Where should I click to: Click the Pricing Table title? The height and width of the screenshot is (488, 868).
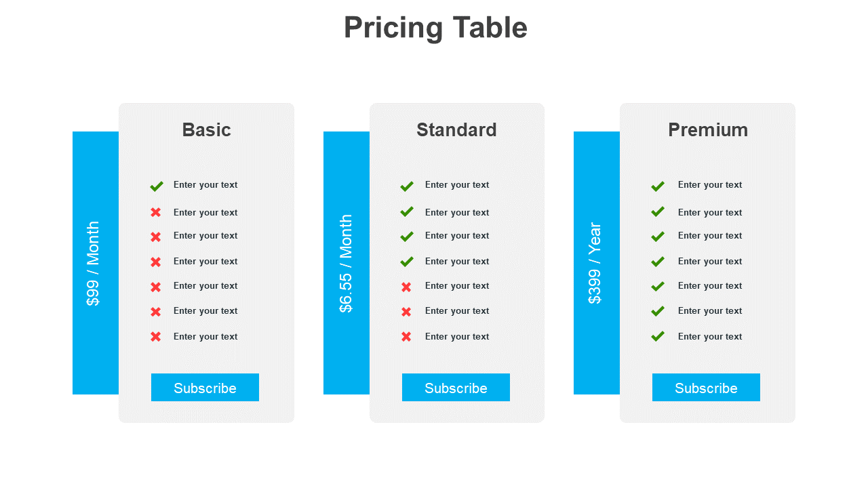point(435,28)
